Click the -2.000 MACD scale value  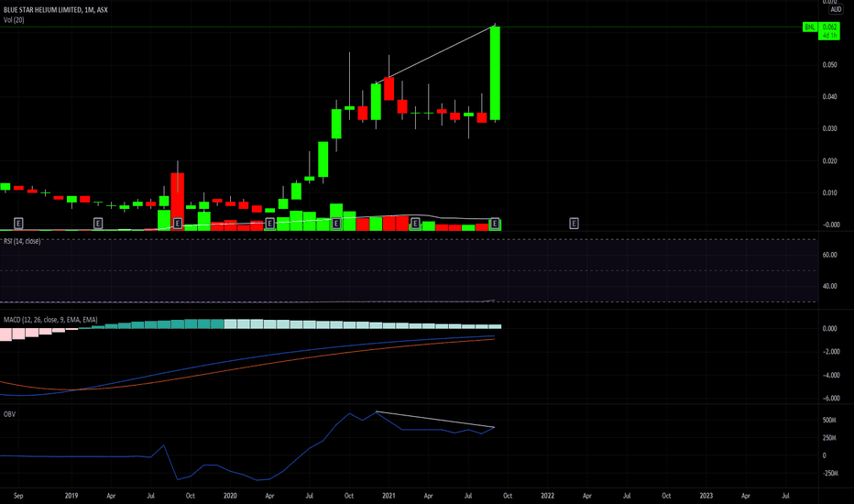[830, 352]
